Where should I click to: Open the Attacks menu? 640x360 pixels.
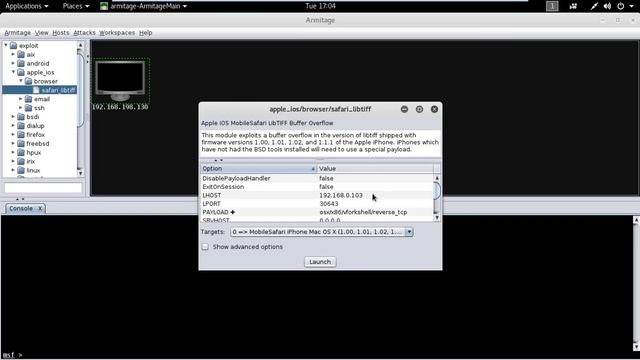[x=84, y=33]
